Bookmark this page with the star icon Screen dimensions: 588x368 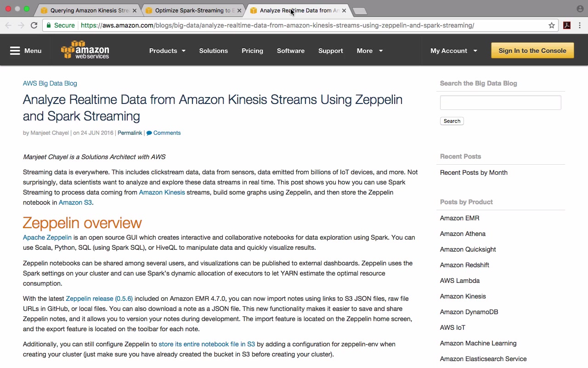tap(552, 25)
